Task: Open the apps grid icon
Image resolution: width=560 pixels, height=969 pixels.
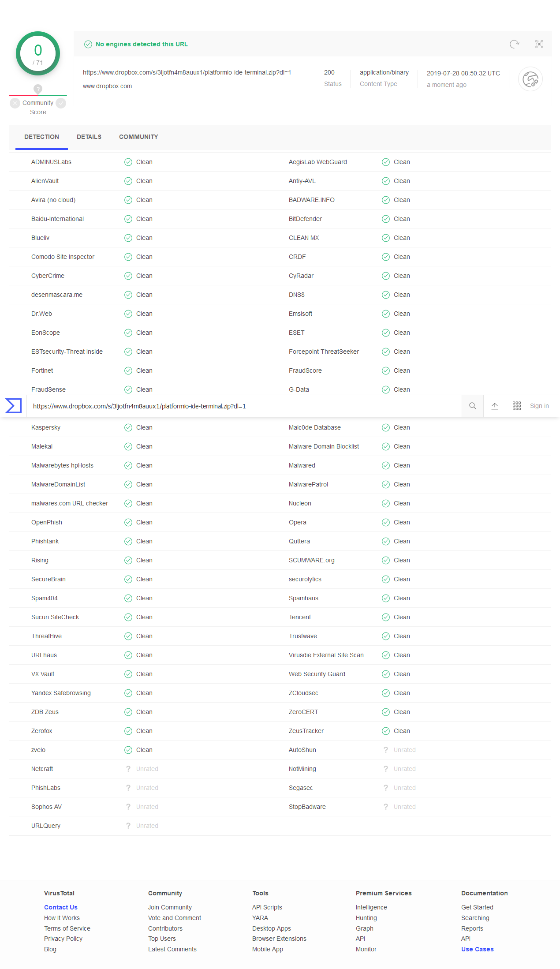Action: pyautogui.click(x=517, y=406)
